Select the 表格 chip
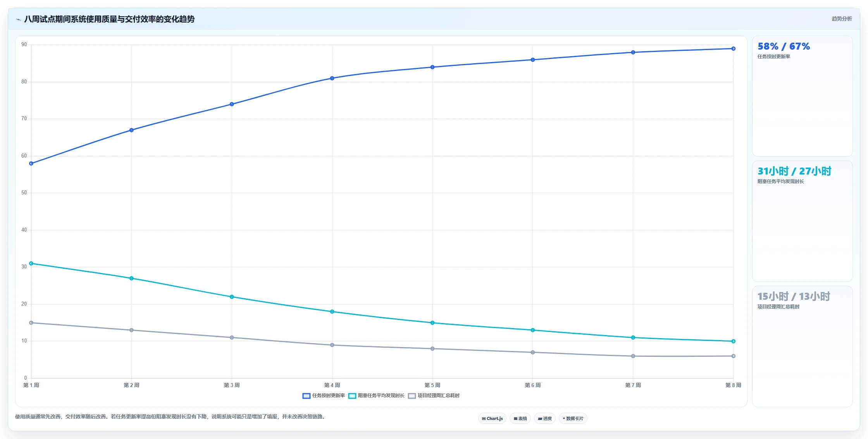This screenshot has width=868, height=439. [x=520, y=418]
